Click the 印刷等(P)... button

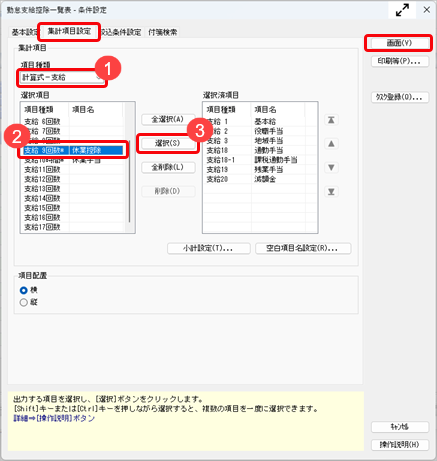pos(399,61)
